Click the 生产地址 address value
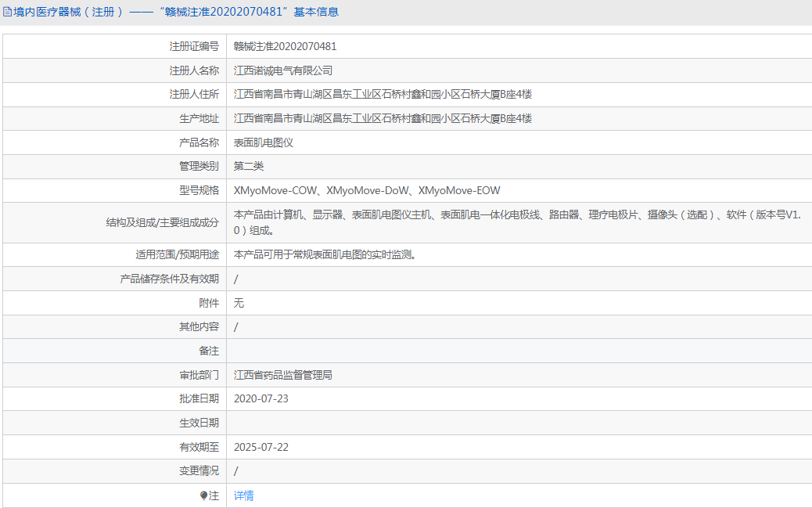This screenshot has height=508, width=812. pos(383,119)
